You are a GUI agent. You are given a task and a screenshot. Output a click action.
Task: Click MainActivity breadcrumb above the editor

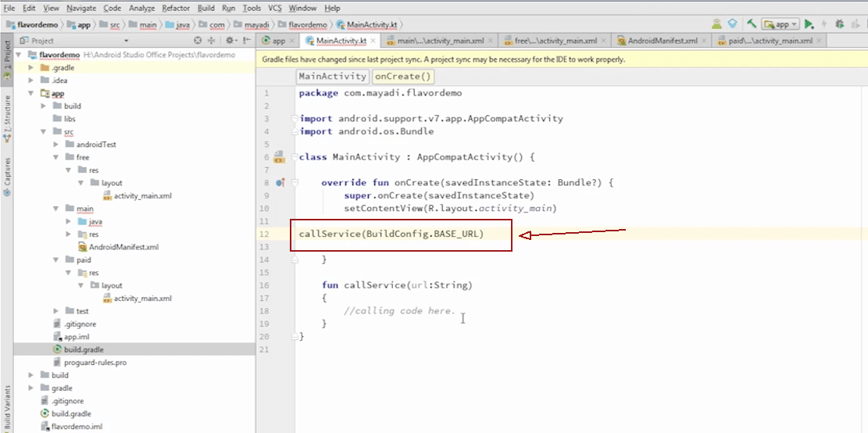pyautogui.click(x=331, y=77)
